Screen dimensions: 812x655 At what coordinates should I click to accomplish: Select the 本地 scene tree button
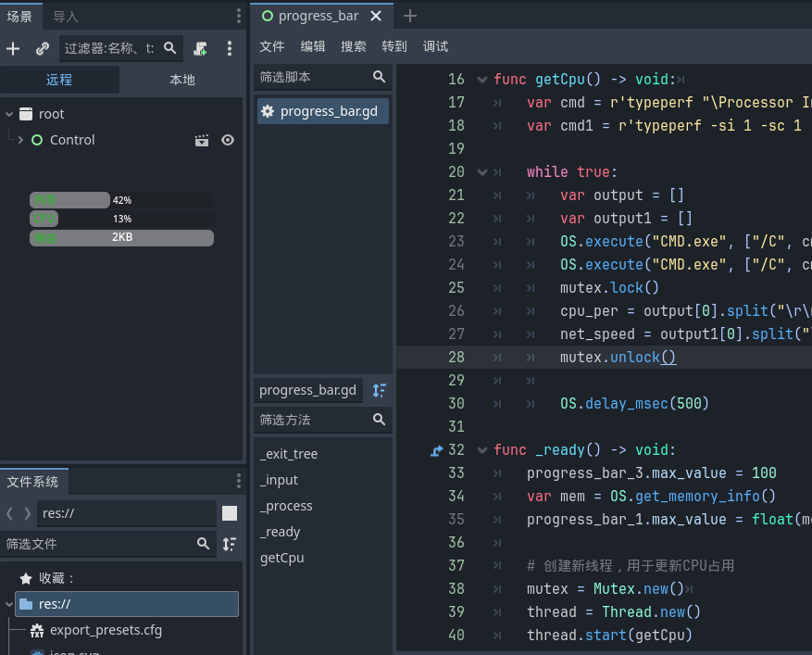[182, 80]
